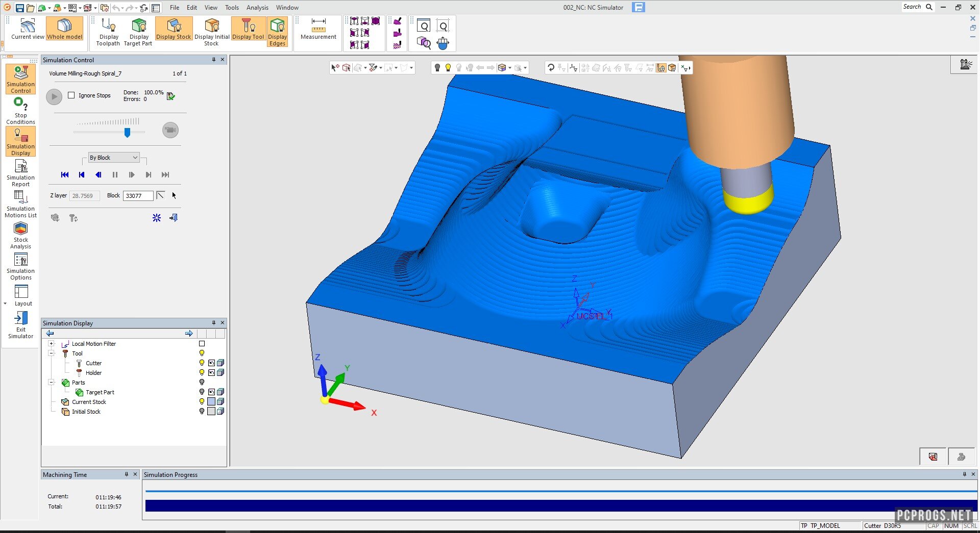Jump to the simulation start

pos(65,175)
